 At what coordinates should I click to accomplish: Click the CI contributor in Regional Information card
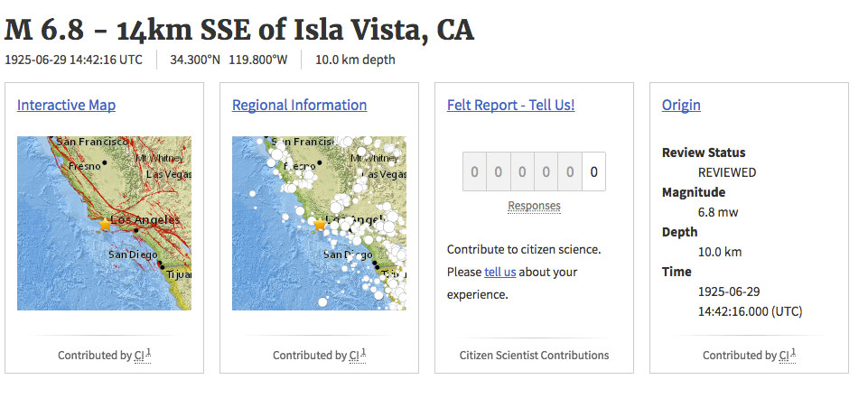pyautogui.click(x=354, y=356)
